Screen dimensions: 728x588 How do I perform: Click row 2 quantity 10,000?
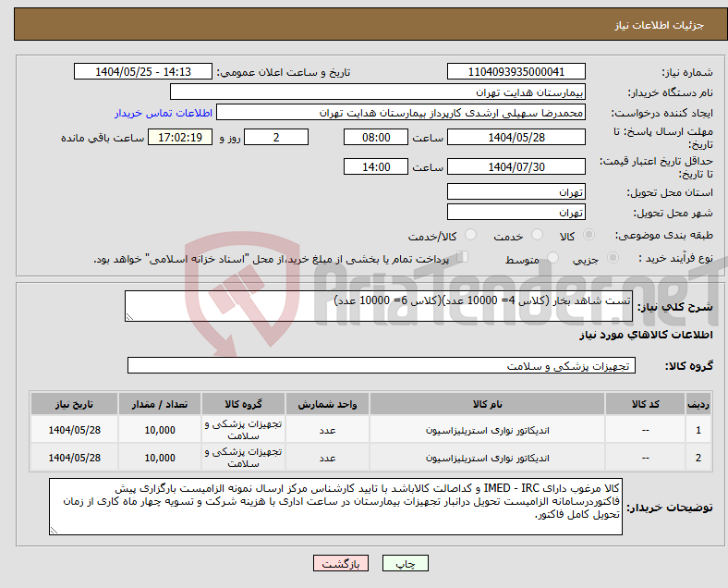[x=160, y=458]
